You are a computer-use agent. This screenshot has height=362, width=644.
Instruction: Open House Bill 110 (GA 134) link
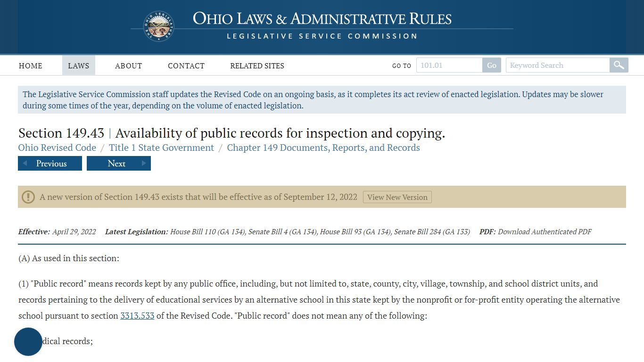[208, 231]
